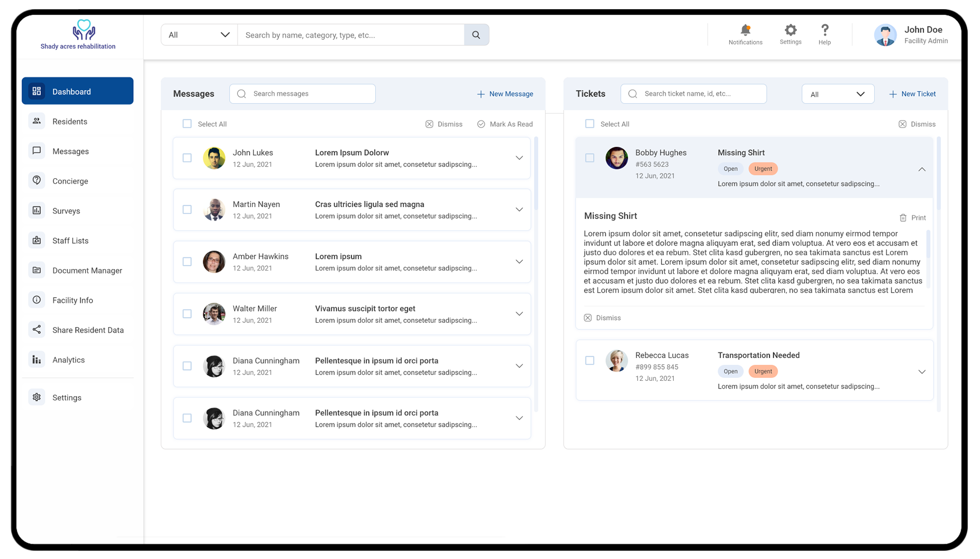
Task: Go to Dashboard in sidebar
Action: coord(78,91)
